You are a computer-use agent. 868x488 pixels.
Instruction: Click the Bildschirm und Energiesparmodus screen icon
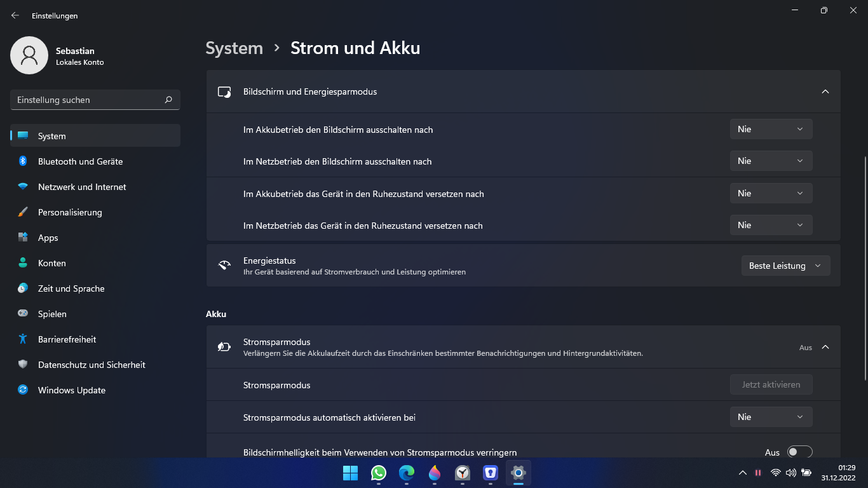224,91
